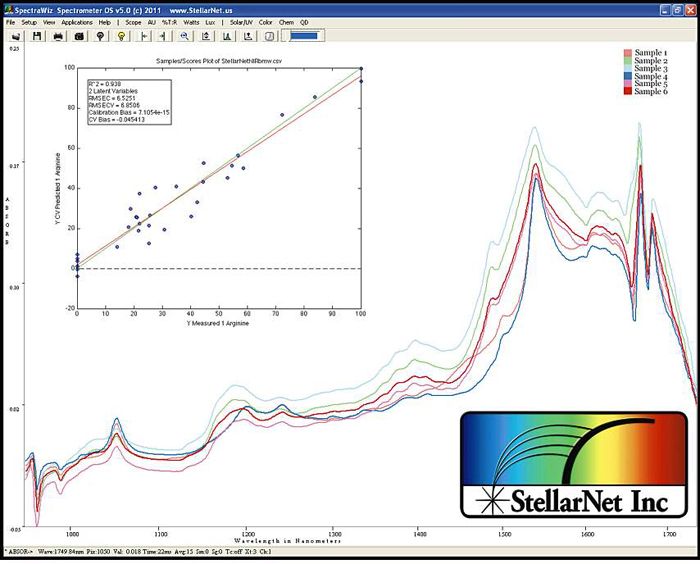Open the Setup menu
This screenshot has width=700, height=564.
pyautogui.click(x=29, y=22)
